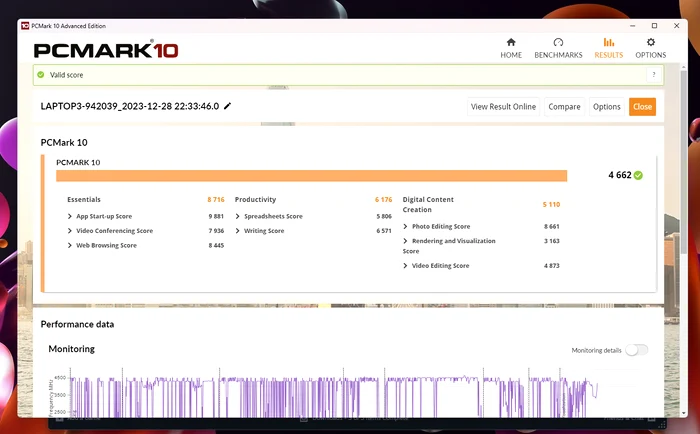This screenshot has width=700, height=434.
Task: Expand the Video Conferencing Score row
Action: click(x=70, y=231)
